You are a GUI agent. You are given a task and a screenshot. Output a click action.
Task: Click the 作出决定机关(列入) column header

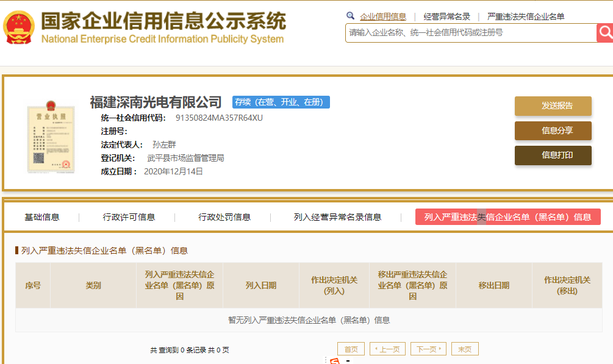[x=334, y=285]
